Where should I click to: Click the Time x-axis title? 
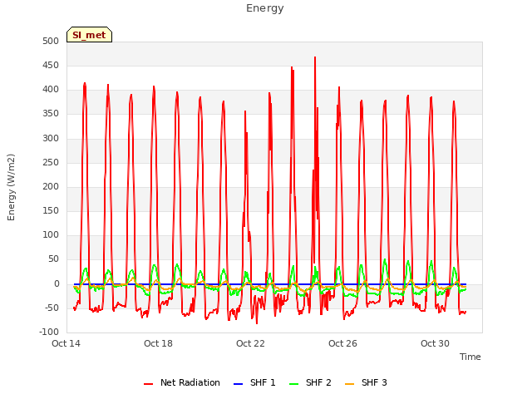[x=470, y=357]
